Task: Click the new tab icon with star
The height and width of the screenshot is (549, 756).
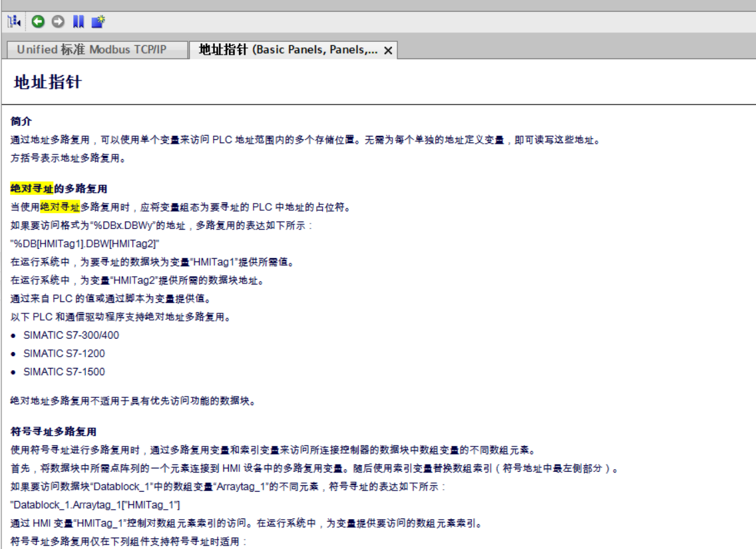Action: tap(98, 22)
